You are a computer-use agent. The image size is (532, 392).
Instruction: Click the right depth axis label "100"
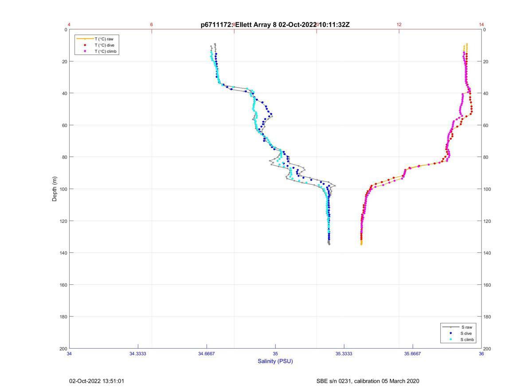pyautogui.click(x=487, y=189)
